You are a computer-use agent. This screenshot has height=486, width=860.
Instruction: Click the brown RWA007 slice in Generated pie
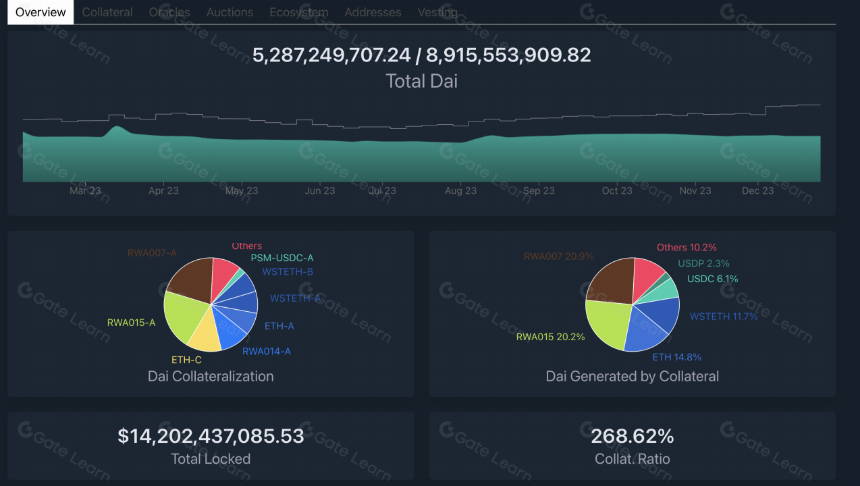(x=614, y=280)
